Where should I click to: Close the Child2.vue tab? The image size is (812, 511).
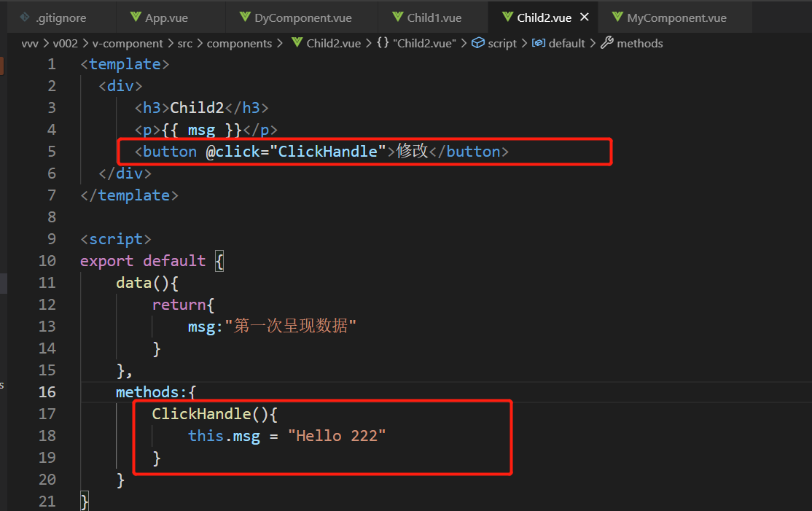(585, 17)
